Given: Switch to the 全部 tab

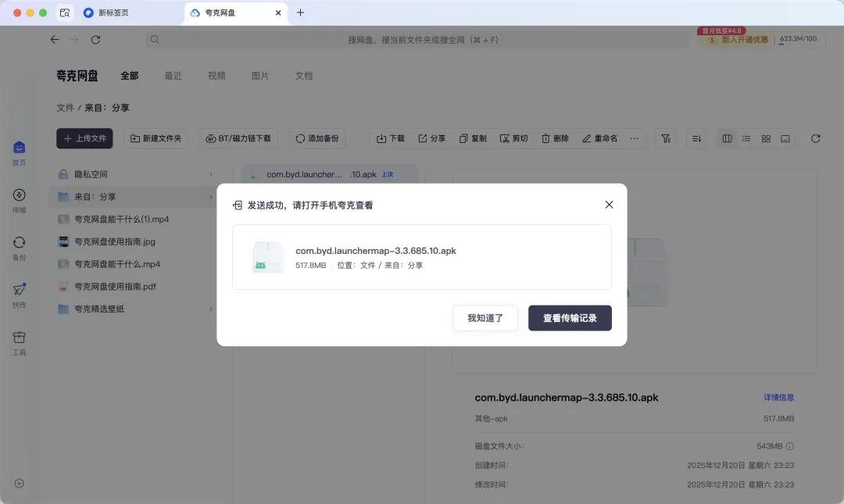Looking at the screenshot, I should click(129, 76).
